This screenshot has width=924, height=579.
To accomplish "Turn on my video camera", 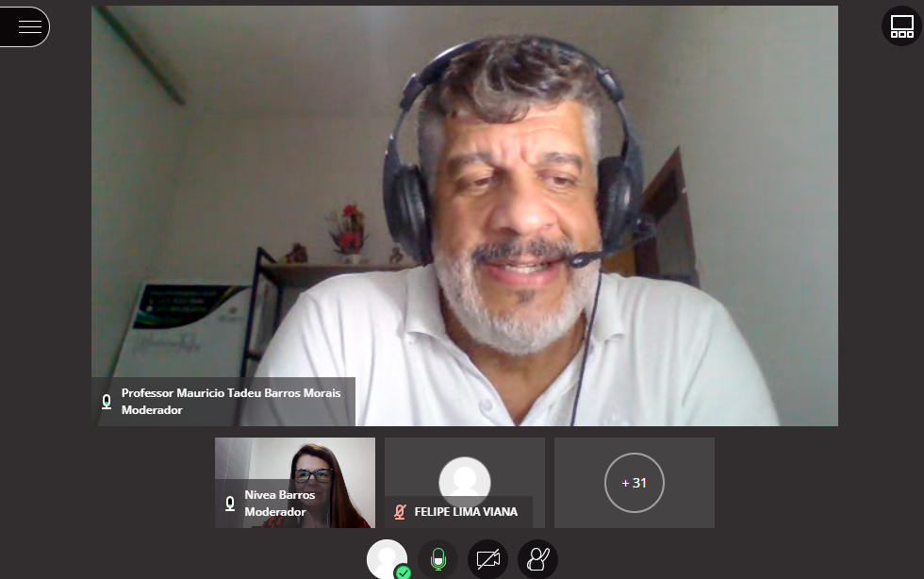I will point(487,559).
